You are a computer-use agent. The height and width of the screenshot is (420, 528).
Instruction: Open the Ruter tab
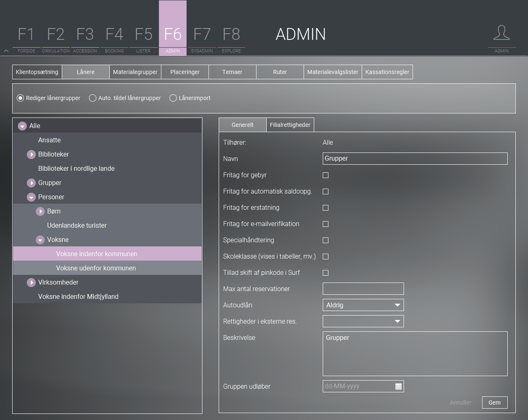click(280, 72)
